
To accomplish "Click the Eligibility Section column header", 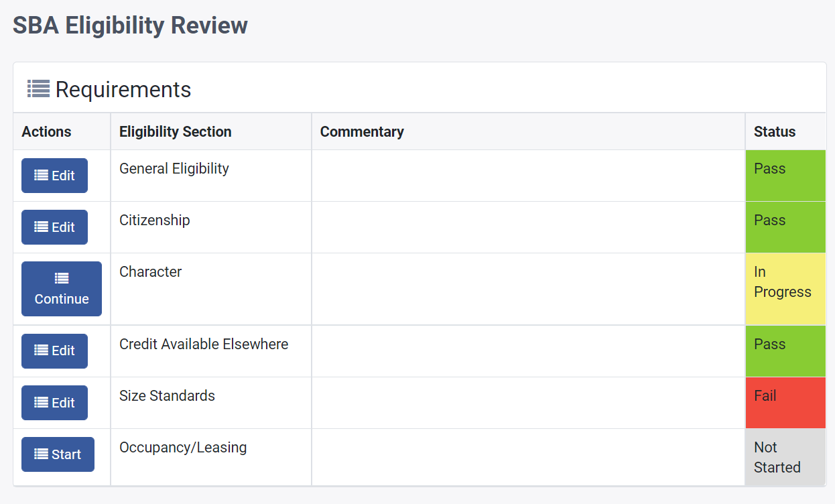I will (176, 132).
